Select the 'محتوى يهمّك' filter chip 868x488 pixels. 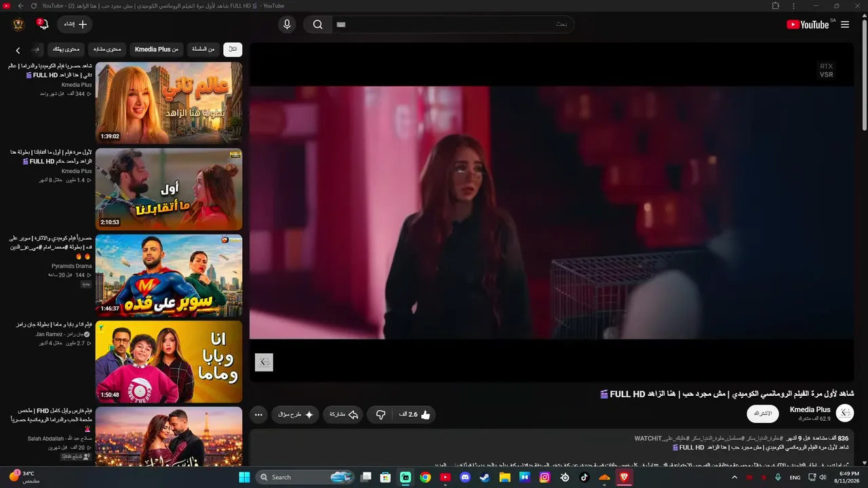66,49
